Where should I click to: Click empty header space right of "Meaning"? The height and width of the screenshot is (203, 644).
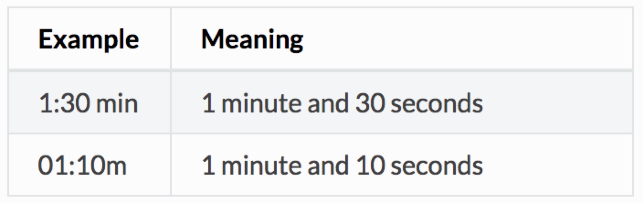(x=457, y=39)
